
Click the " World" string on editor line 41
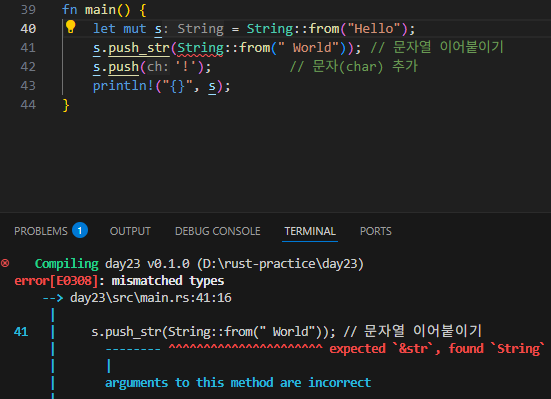point(308,48)
